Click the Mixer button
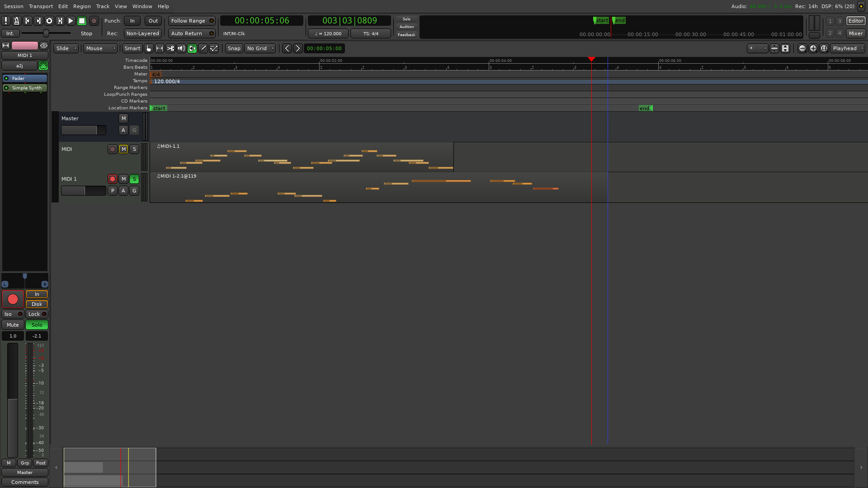Image resolution: width=868 pixels, height=488 pixels. coord(855,33)
